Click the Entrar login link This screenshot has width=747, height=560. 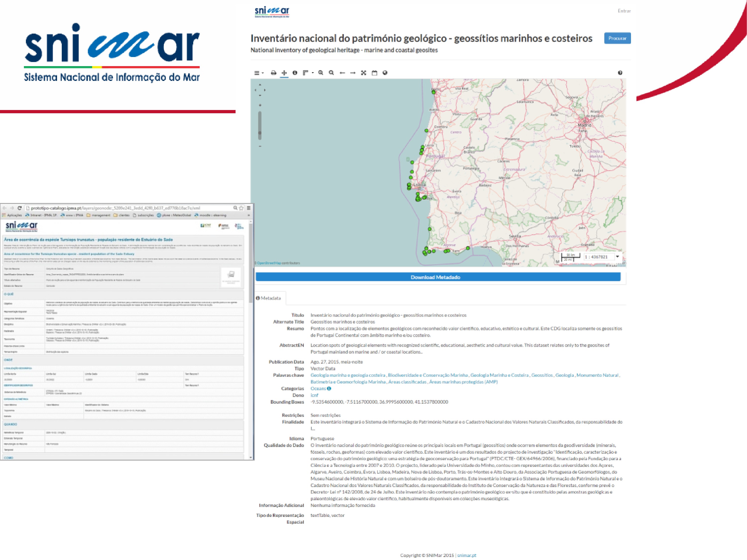[x=624, y=11]
